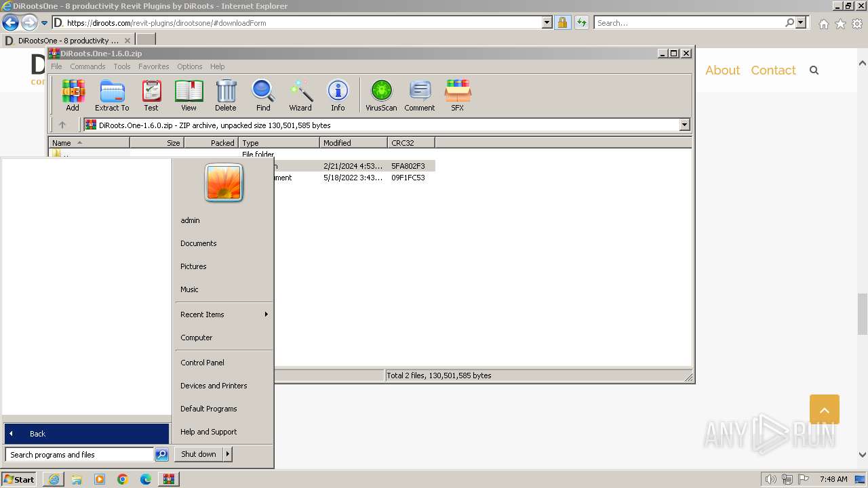Open the About link on the website
868x488 pixels.
point(722,70)
